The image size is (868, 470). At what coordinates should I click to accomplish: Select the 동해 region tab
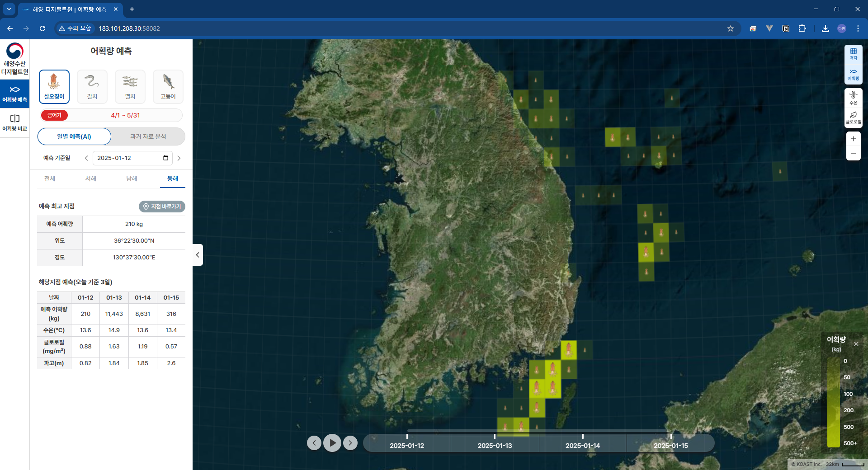coord(173,179)
